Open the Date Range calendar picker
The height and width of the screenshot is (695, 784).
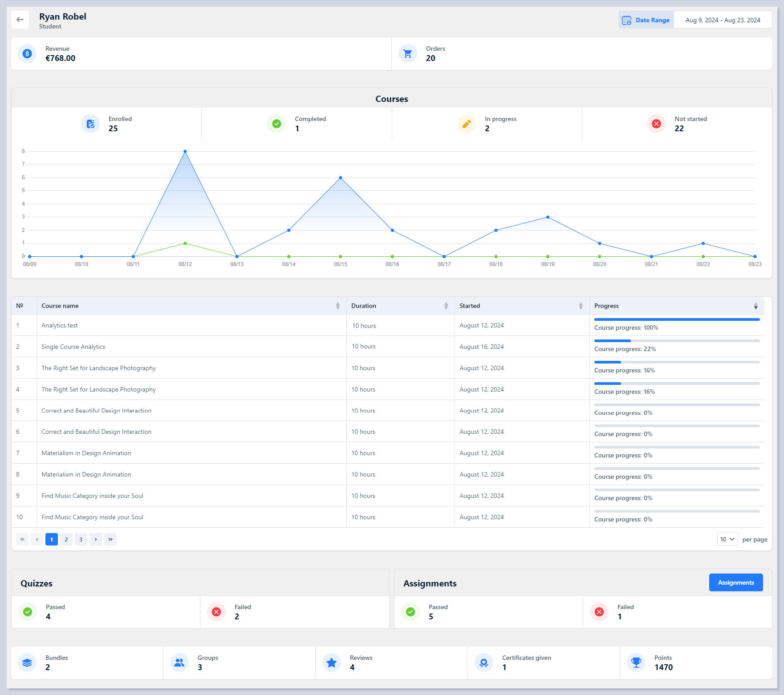[x=646, y=20]
